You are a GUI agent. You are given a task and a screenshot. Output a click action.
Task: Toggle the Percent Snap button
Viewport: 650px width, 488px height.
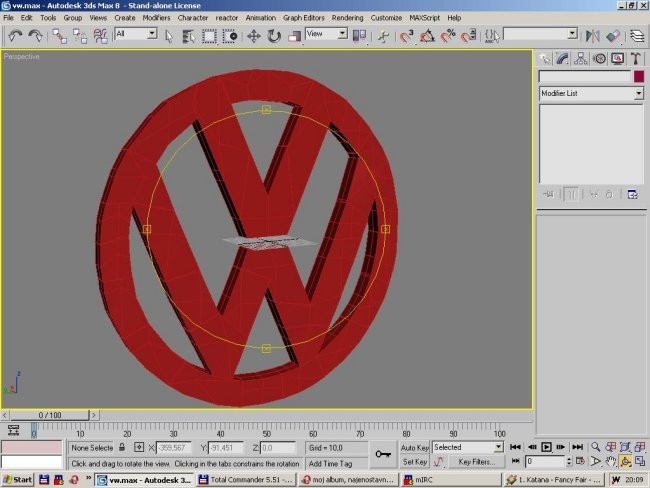448,36
